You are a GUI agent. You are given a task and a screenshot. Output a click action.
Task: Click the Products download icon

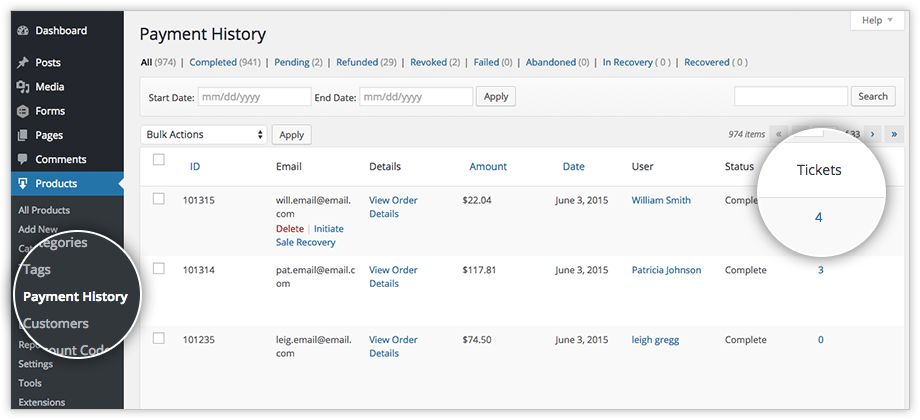(23, 184)
